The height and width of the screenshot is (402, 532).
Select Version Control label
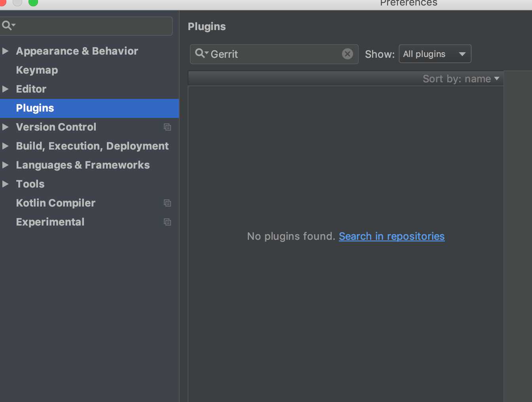56,127
